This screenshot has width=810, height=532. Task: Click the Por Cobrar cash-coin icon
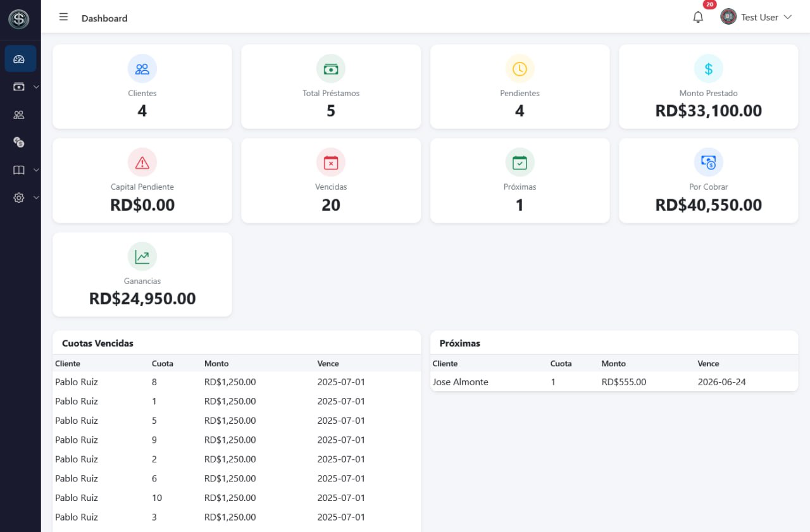coord(709,163)
